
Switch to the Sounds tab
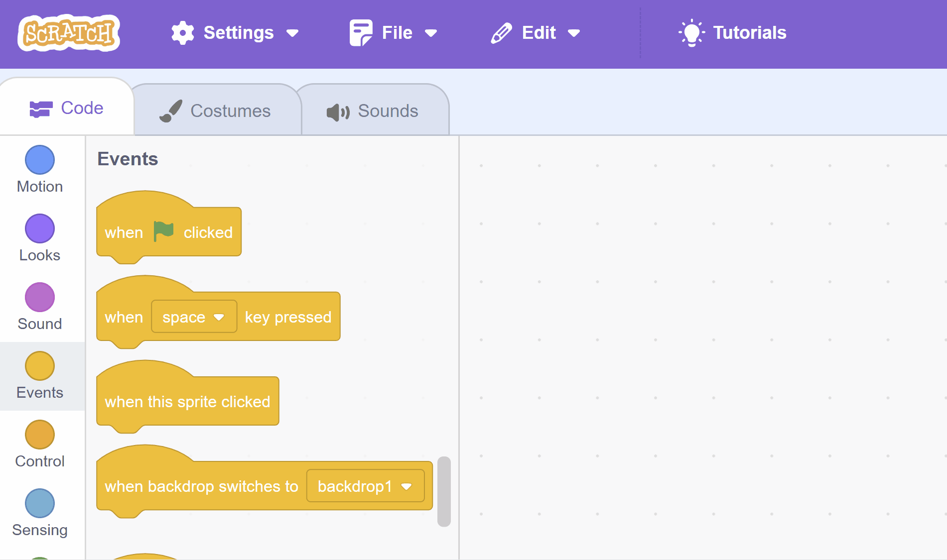point(373,111)
